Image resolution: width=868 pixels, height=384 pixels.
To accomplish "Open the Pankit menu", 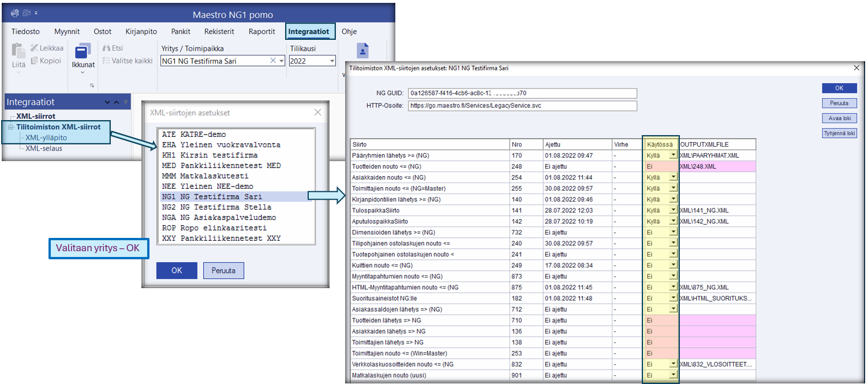I will click(181, 32).
